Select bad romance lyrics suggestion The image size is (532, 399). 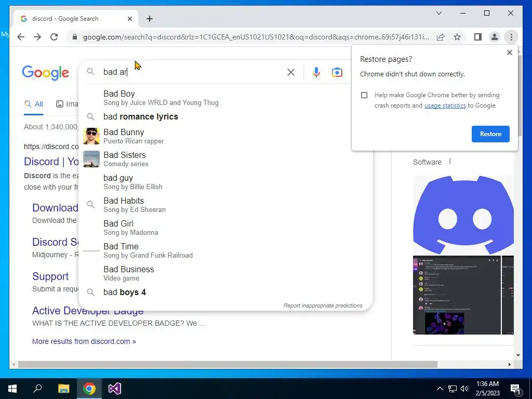tap(225, 117)
